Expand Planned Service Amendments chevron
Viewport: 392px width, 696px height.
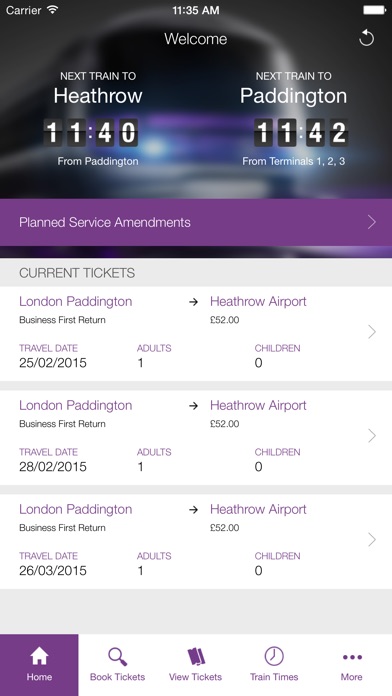(x=372, y=222)
